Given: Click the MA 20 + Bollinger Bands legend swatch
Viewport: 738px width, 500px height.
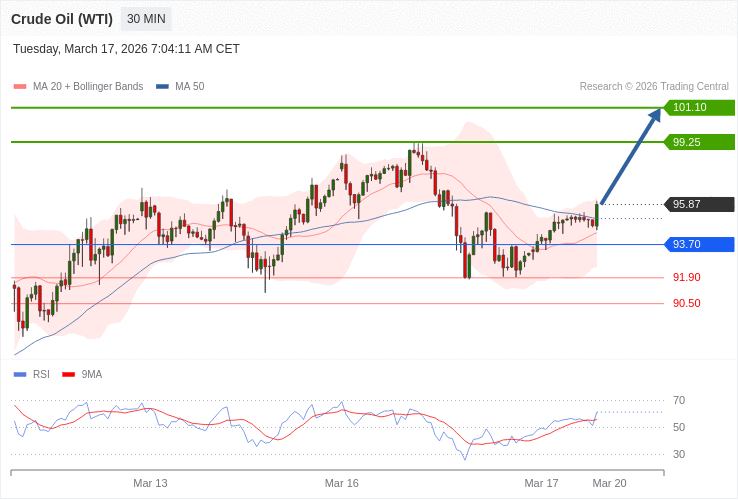Looking at the screenshot, I should [20, 87].
